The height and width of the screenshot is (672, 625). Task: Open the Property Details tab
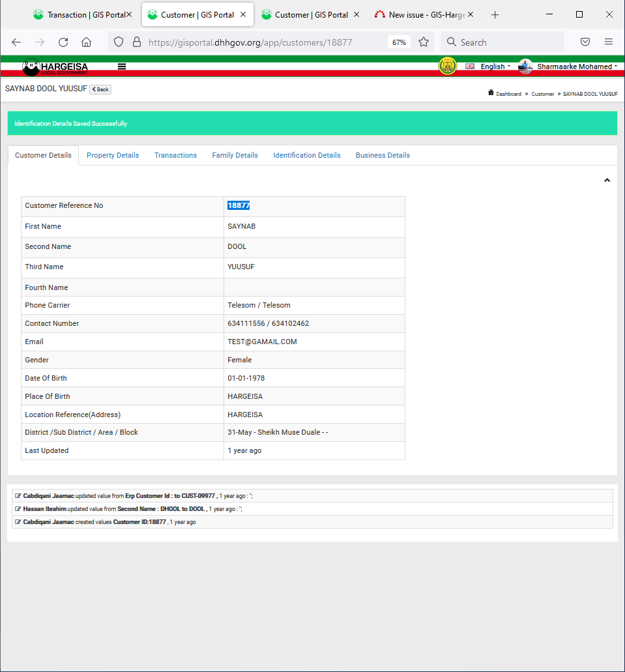113,155
